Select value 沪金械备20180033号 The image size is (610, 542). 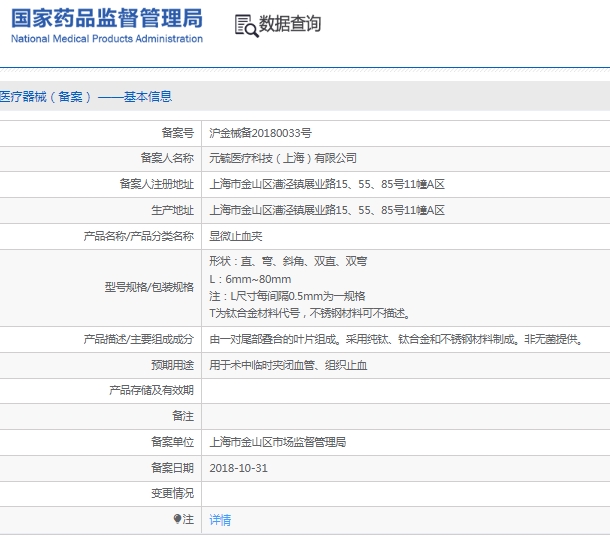[260, 133]
